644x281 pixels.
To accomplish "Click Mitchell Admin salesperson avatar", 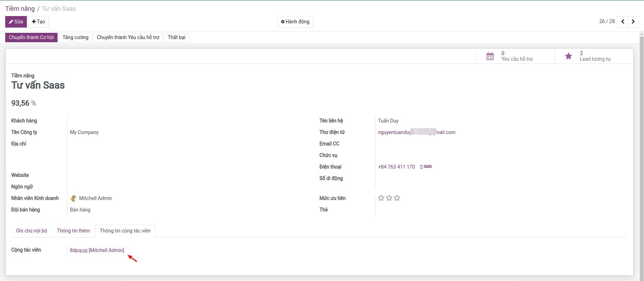I will [73, 198].
